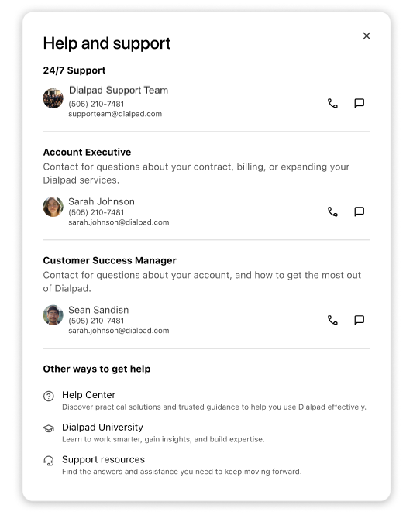Click the Support resources headset icon
The height and width of the screenshot is (522, 420).
[49, 461]
